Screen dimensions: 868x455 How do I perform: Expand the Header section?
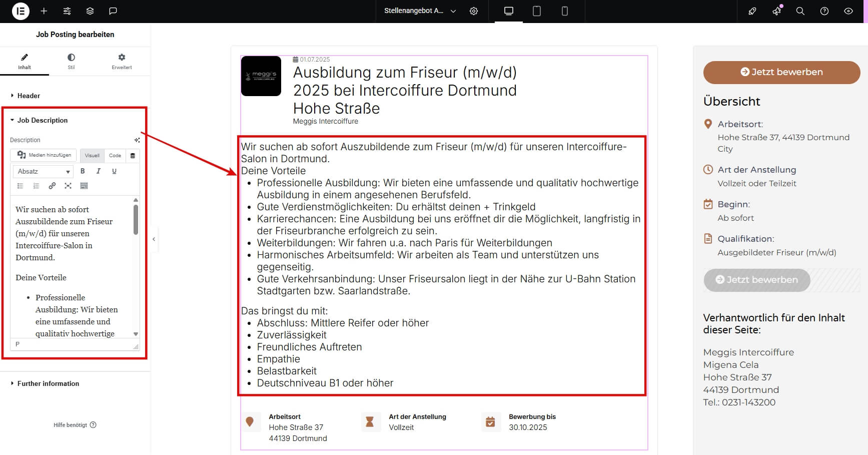(29, 96)
